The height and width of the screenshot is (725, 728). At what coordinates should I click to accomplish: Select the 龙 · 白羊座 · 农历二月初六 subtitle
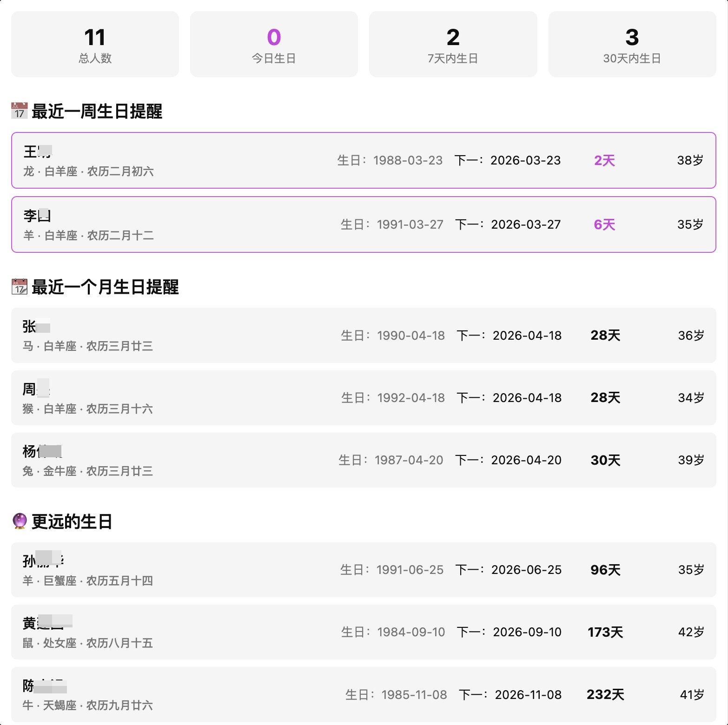[88, 171]
